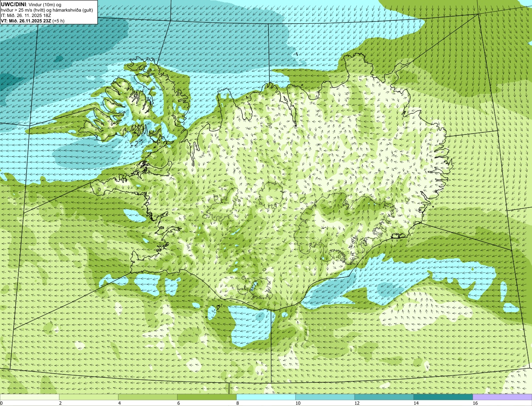Viewport: 532px width, 406px height.
Task: Click the legend scale label "0"
Action: [x=1, y=403]
